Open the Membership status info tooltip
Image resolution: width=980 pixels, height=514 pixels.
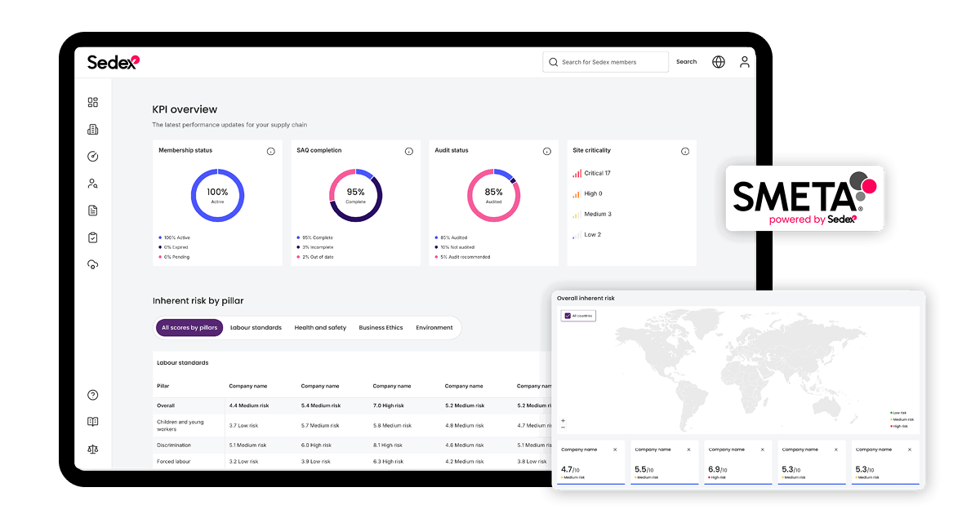tap(271, 151)
